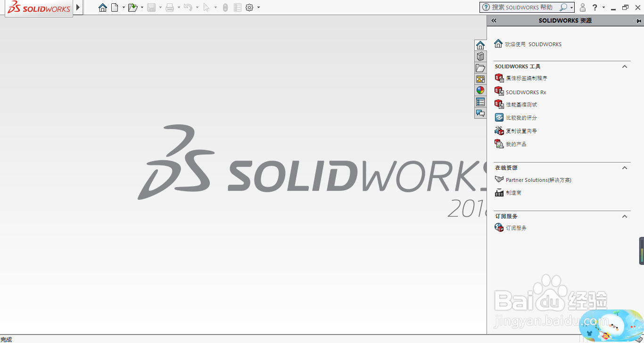Switch to the Appearances color ball tab
The image size is (644, 343).
(480, 90)
